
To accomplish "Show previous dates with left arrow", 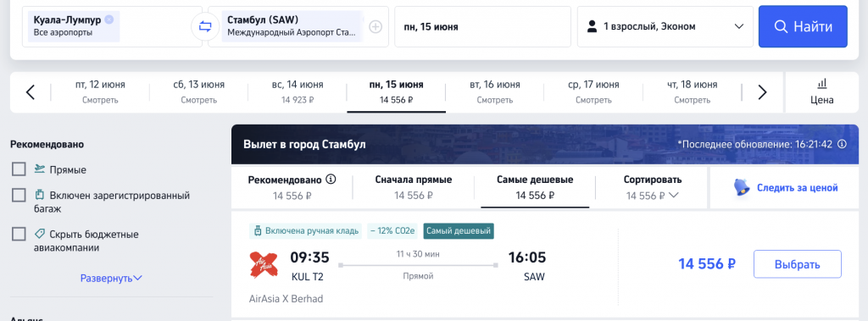I will point(31,91).
